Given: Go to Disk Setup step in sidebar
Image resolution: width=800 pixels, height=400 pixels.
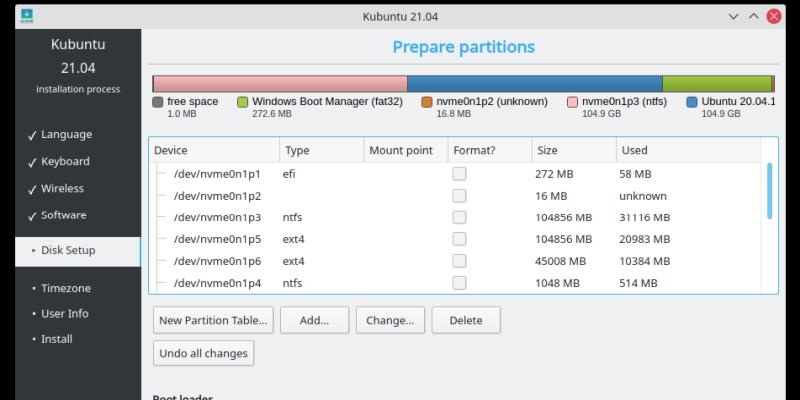Looking at the screenshot, I should click(75, 251).
